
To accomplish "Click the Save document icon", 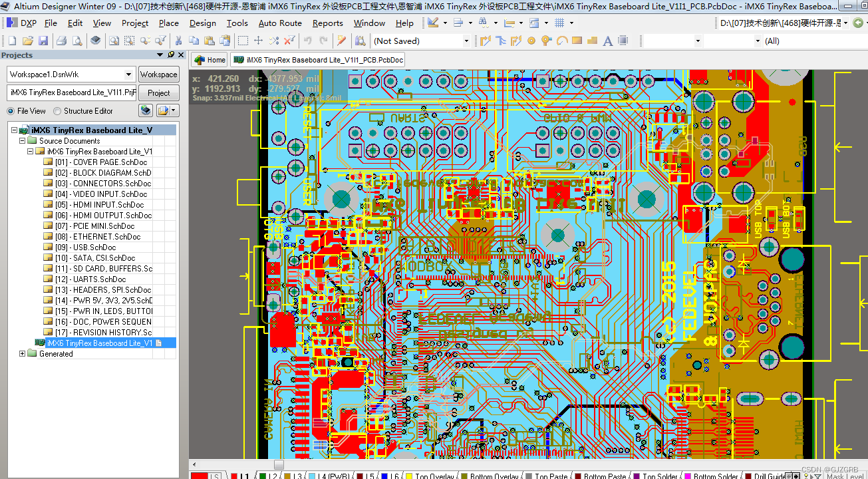I will coord(43,41).
